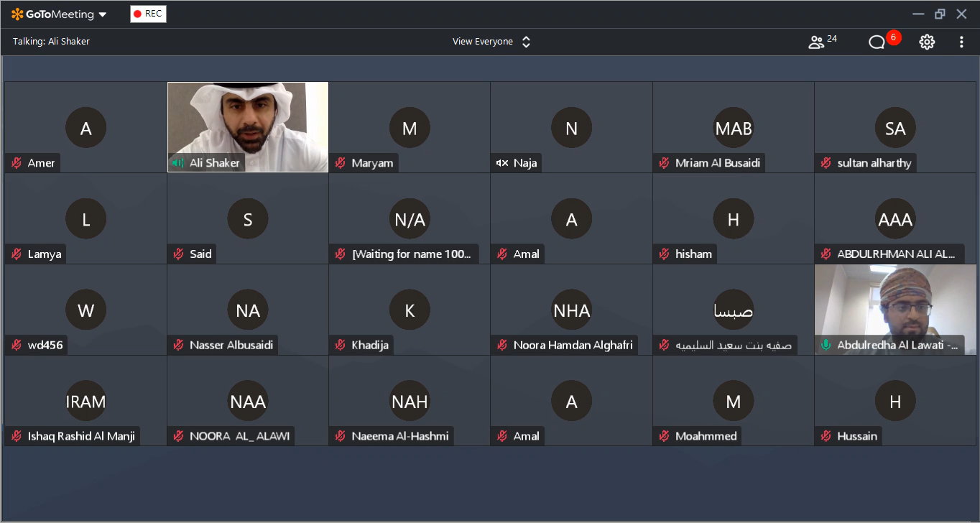Click the muted speaker icon beside Naja
980x523 pixels.
pos(501,163)
